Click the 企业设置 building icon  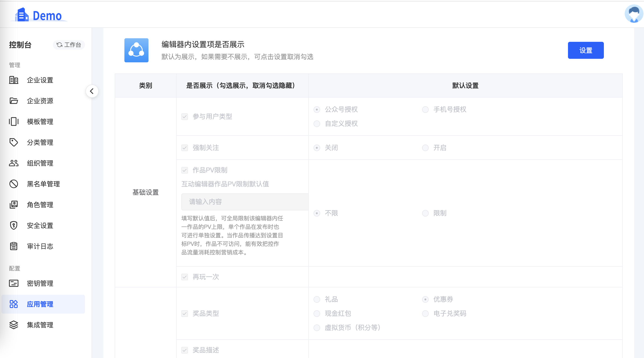click(x=14, y=80)
